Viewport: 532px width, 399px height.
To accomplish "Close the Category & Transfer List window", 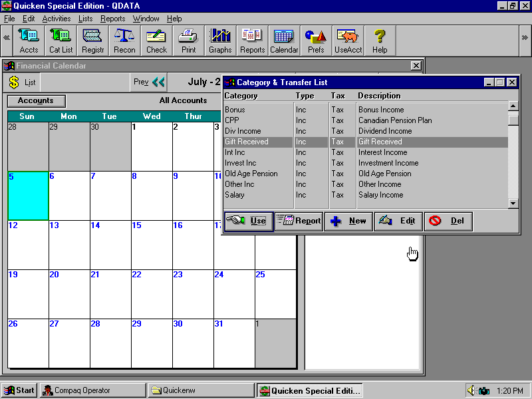I will (x=511, y=82).
